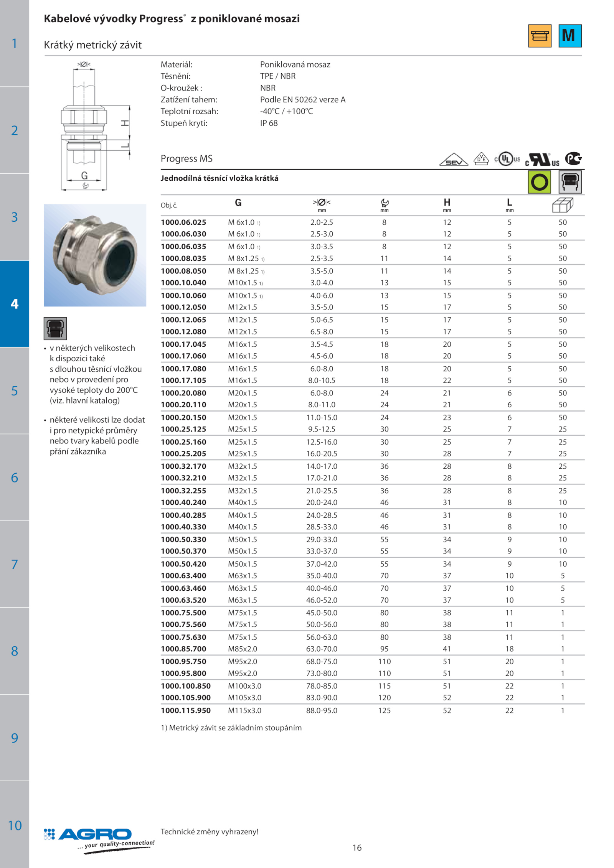
Task: Click order number 1000.115.950
Action: 186,711
